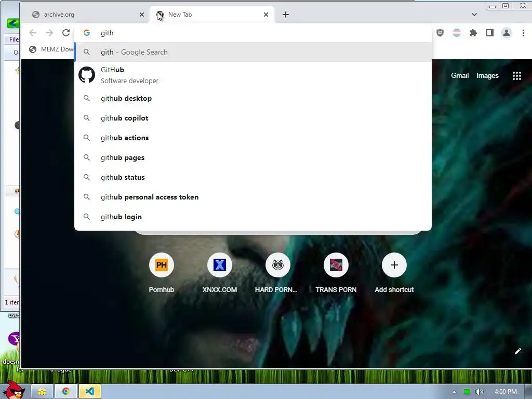Pick the 'github copilot' suggestion

[x=253, y=118]
